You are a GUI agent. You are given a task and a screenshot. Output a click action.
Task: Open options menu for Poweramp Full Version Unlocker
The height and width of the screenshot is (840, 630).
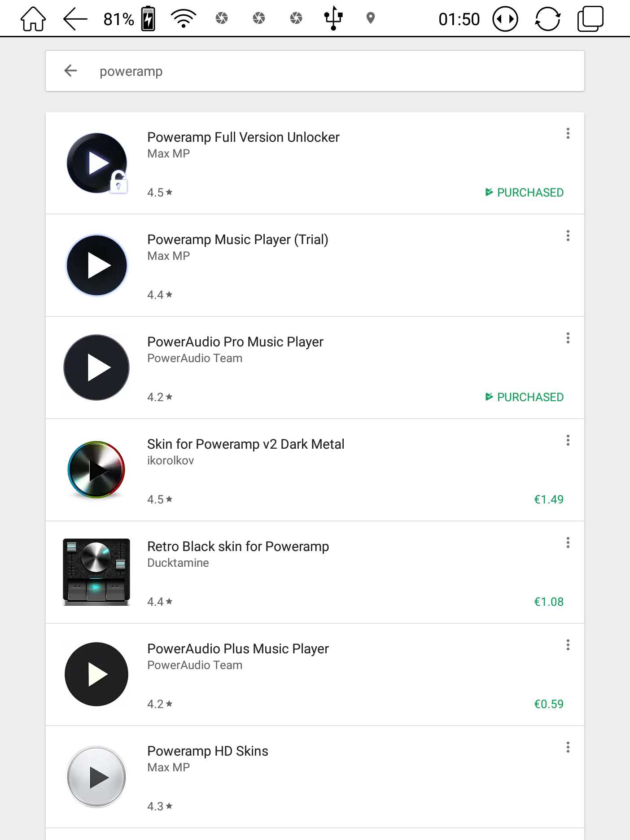568,133
